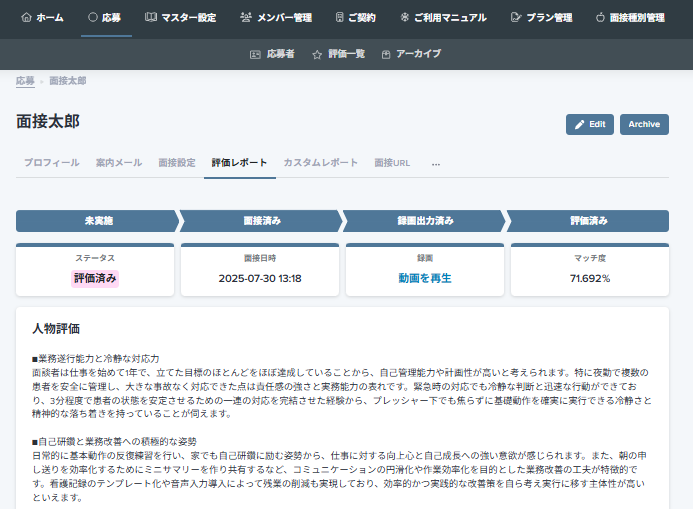Open the ホーム menu item
The width and height of the screenshot is (693, 509).
click(42, 18)
